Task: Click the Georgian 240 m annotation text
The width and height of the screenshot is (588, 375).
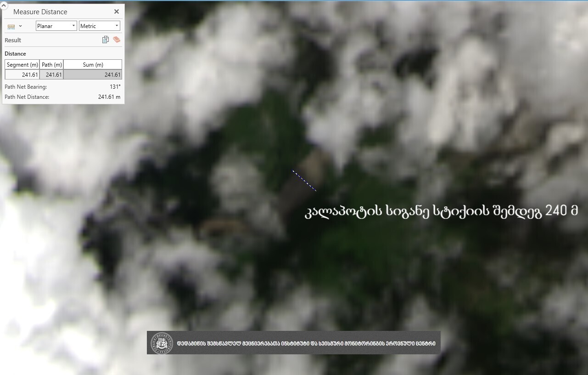Action: click(x=441, y=212)
